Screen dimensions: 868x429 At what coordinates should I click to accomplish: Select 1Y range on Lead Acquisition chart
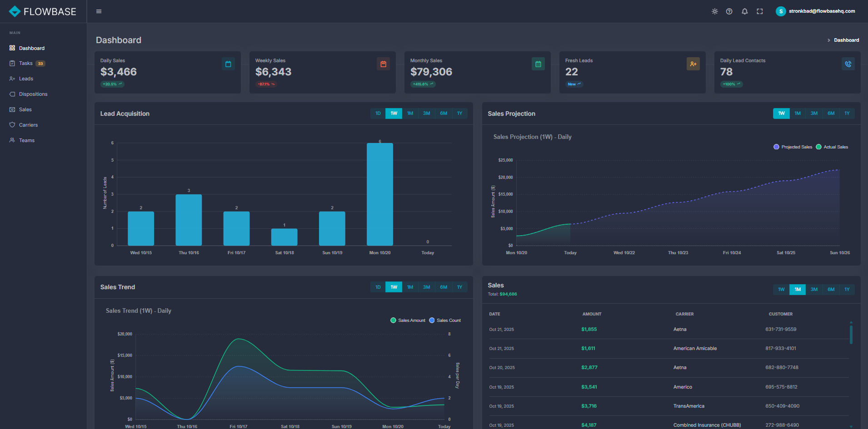pos(459,113)
